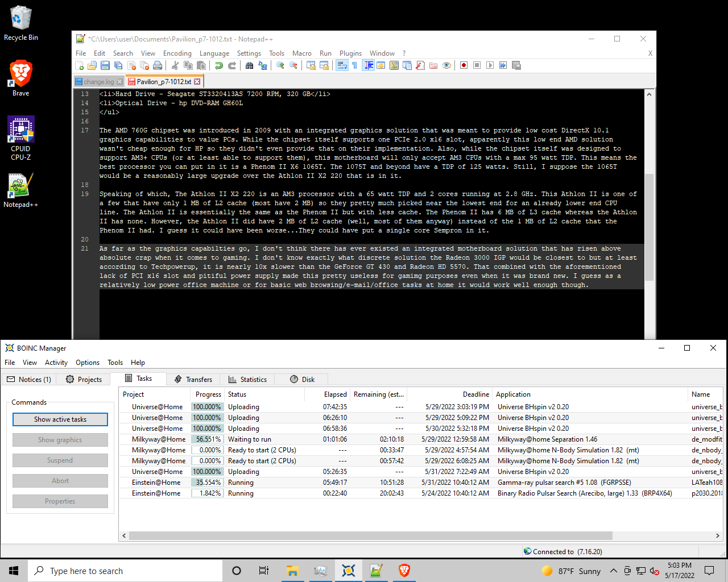Switch to the change.log tab
The image size is (728, 582).
98,82
